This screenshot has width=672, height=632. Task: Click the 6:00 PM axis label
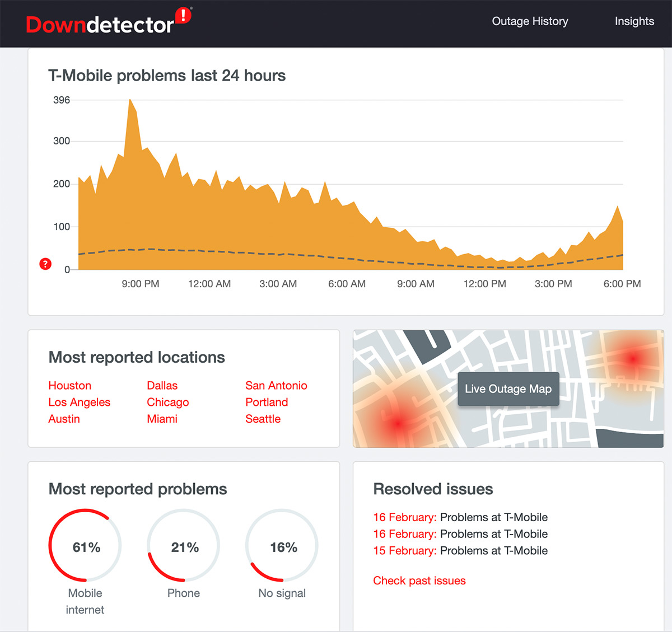622,284
